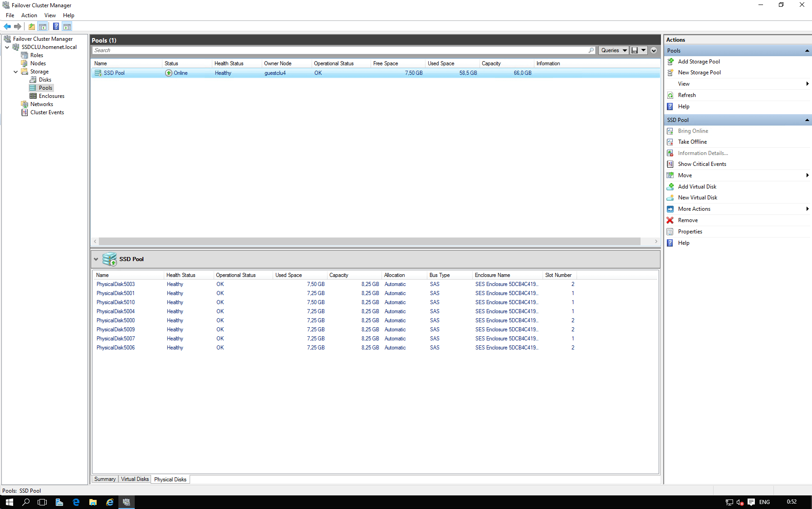The height and width of the screenshot is (509, 812).
Task: Switch to the Virtual Disks tab
Action: (x=135, y=479)
